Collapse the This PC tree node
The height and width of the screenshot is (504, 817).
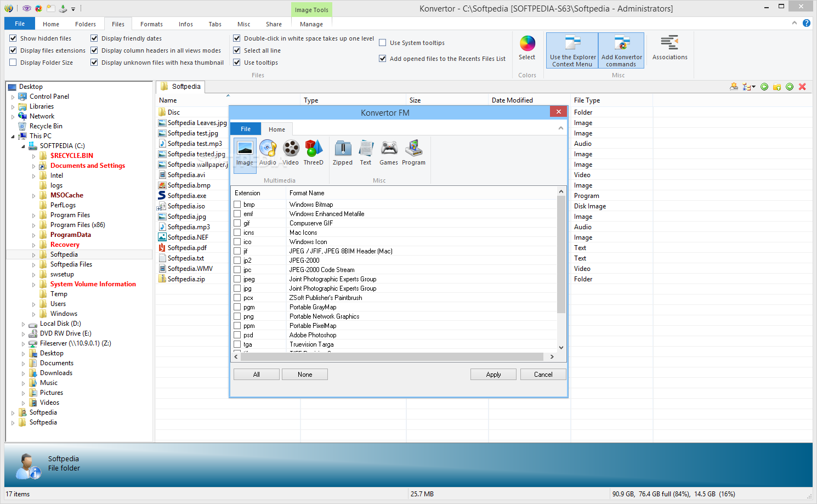pos(13,137)
